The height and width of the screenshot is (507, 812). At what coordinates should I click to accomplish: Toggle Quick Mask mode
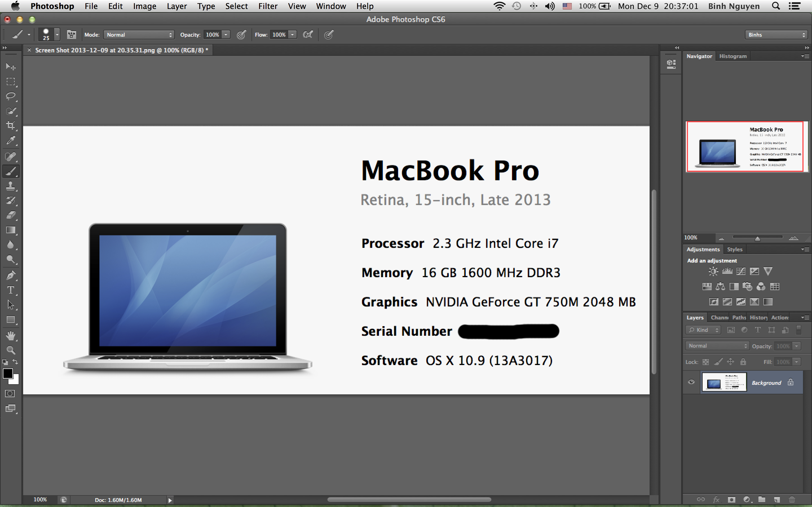click(x=10, y=393)
